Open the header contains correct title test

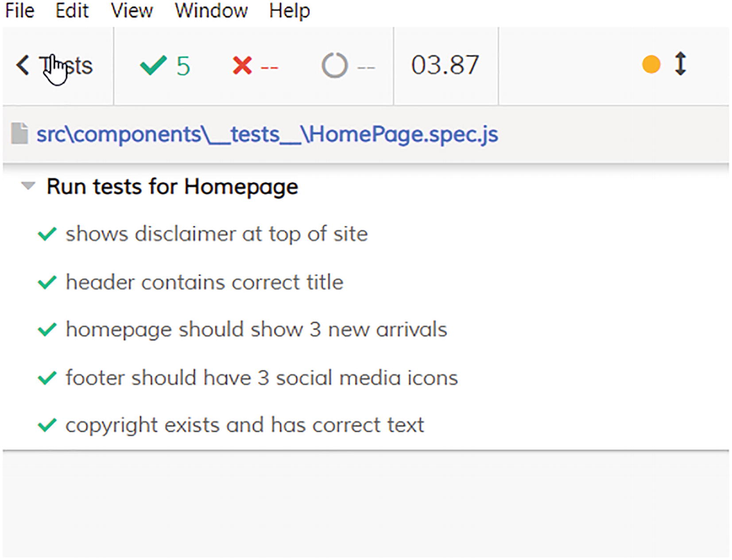coord(204,282)
